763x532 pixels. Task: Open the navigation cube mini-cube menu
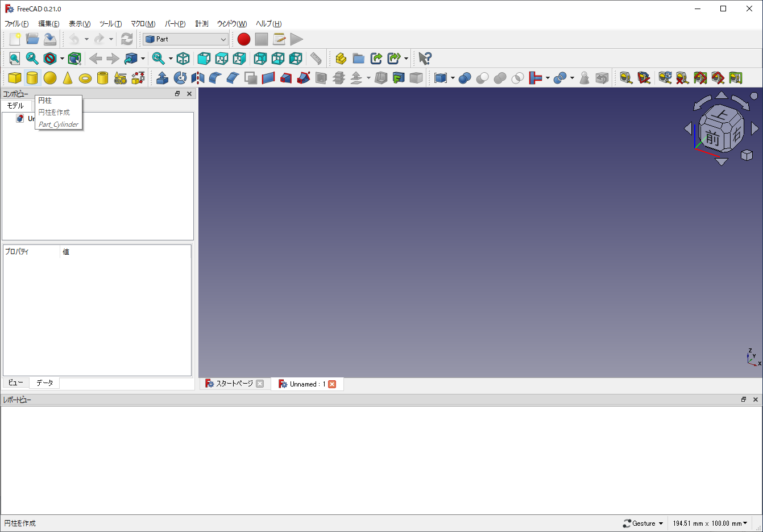point(747,155)
